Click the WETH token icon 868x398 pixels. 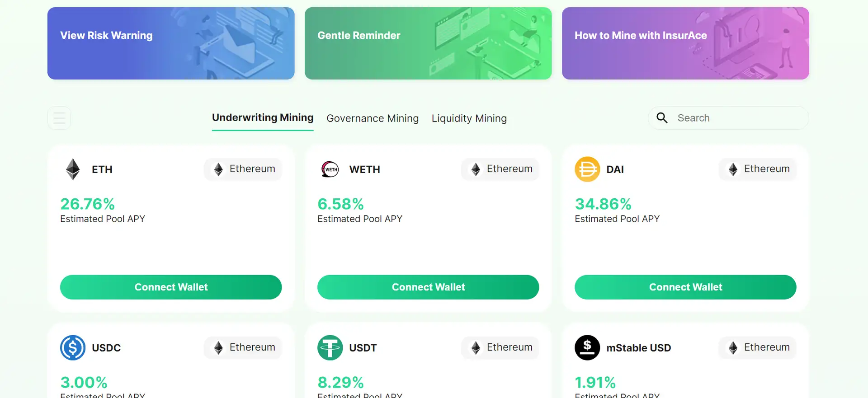click(x=330, y=169)
